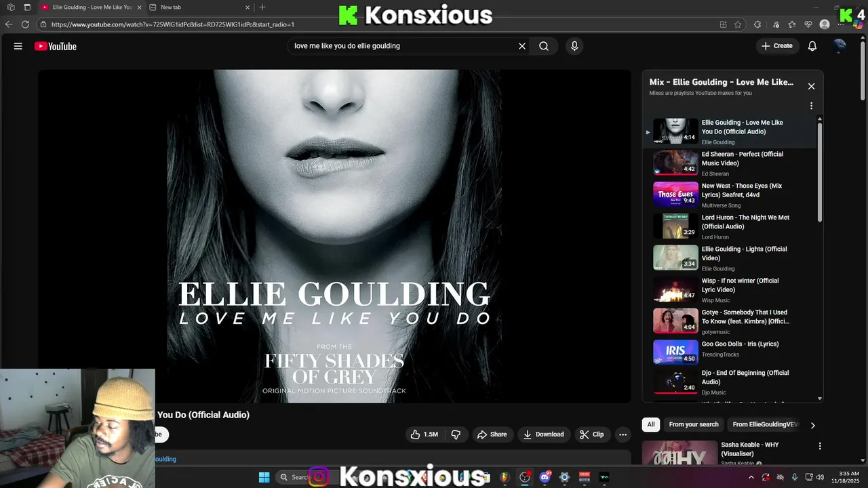Add this page to favorites
This screenshot has height=488, width=868.
tap(739, 24)
